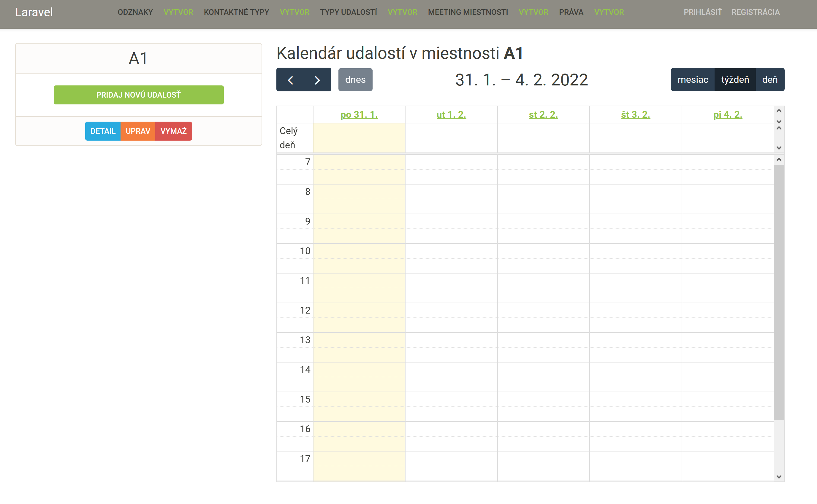Open ODZNAKY menu item
Viewport: 817px width, 504px height.
(x=135, y=12)
